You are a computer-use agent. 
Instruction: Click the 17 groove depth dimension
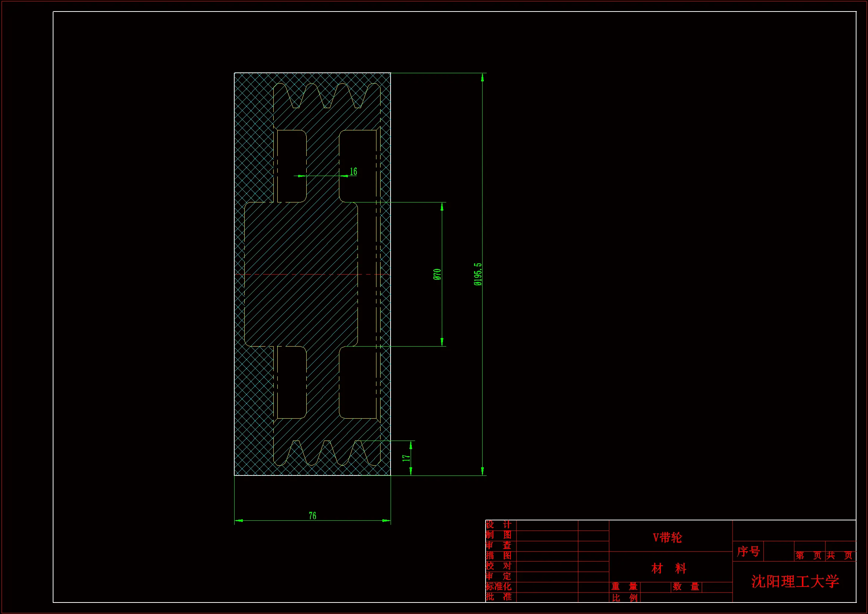tap(406, 458)
